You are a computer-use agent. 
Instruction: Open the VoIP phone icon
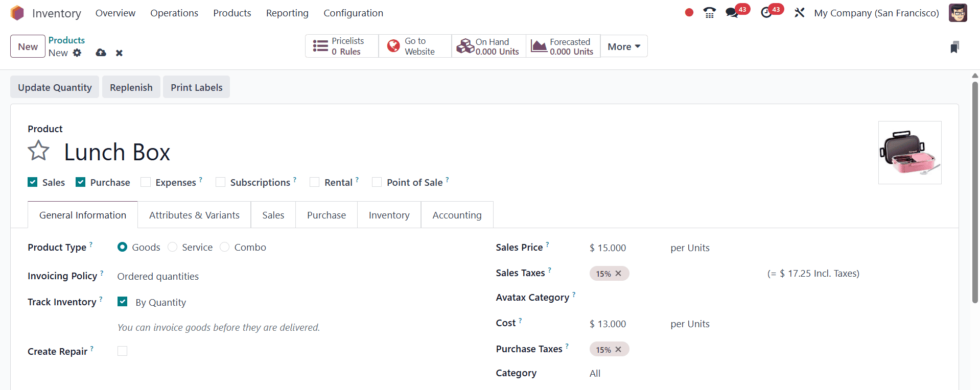click(709, 13)
